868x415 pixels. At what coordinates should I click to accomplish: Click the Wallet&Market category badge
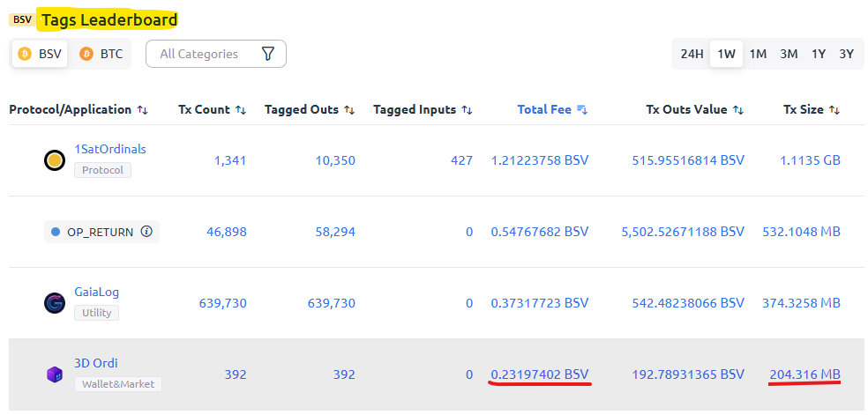(118, 384)
